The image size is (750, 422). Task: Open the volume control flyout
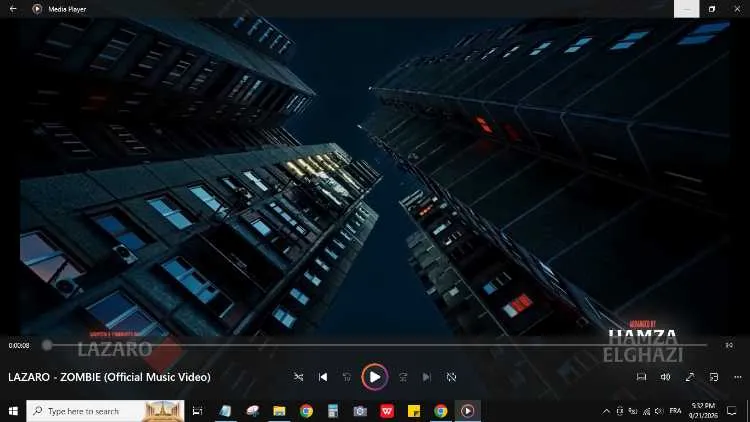pos(665,377)
